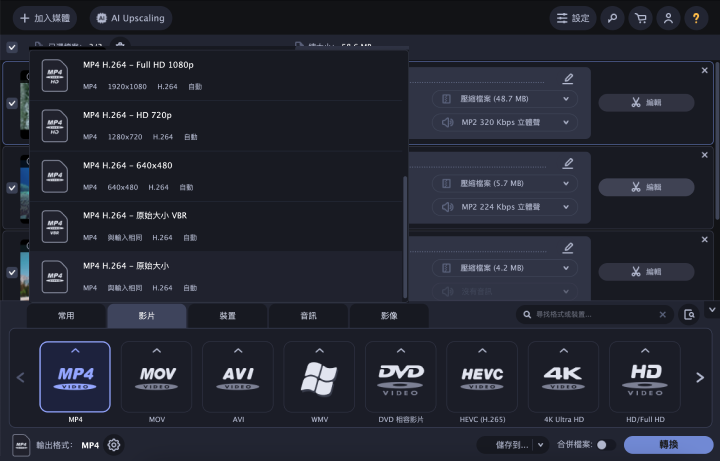Click the pencil rename icon on first file
Image resolution: width=720 pixels, height=461 pixels.
pos(568,79)
